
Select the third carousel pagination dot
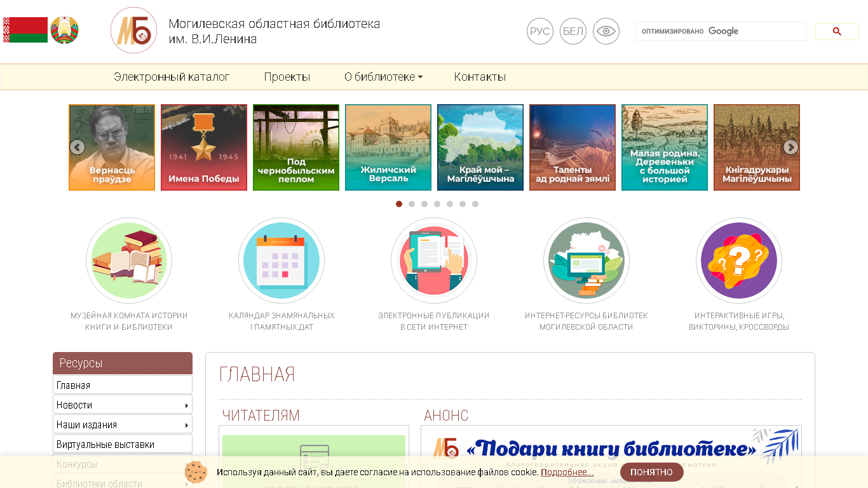pyautogui.click(x=424, y=204)
